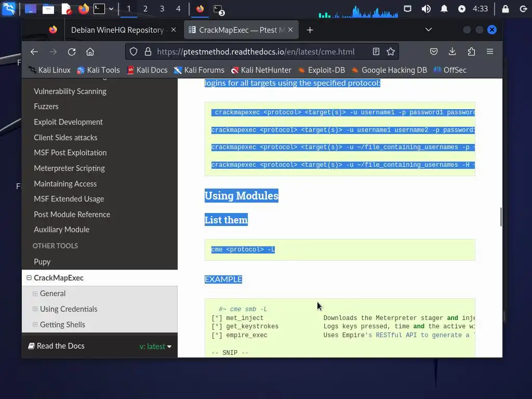Image resolution: width=532 pixels, height=399 pixels.
Task: Open Post Module Reference in sidebar
Action: point(72,215)
